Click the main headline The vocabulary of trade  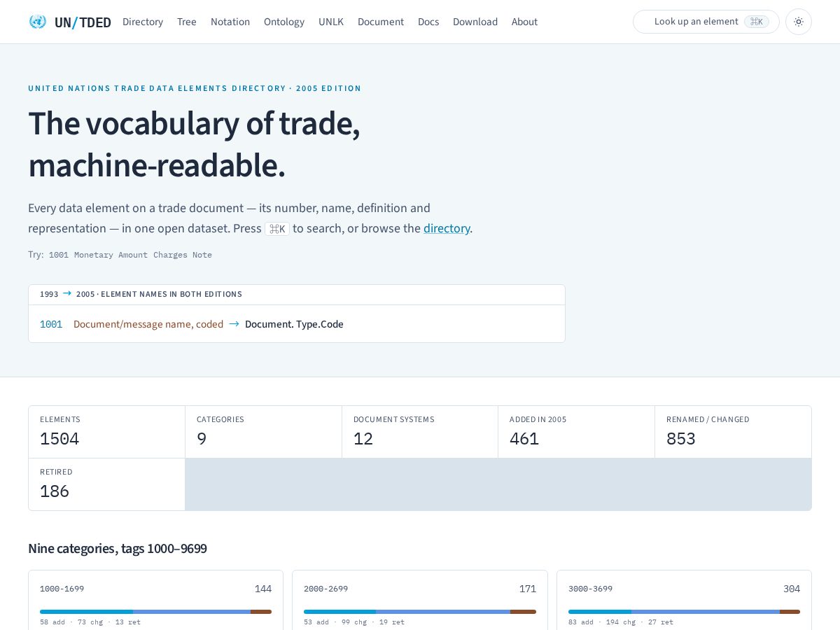click(194, 144)
